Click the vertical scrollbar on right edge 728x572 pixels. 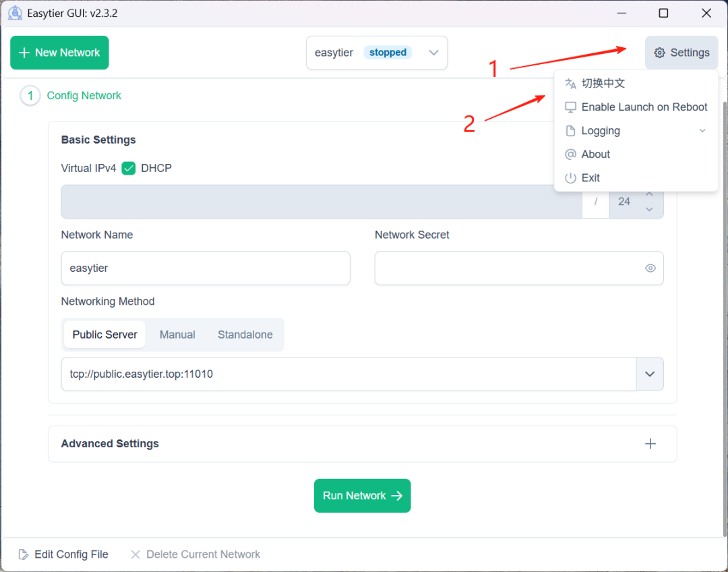click(x=725, y=318)
